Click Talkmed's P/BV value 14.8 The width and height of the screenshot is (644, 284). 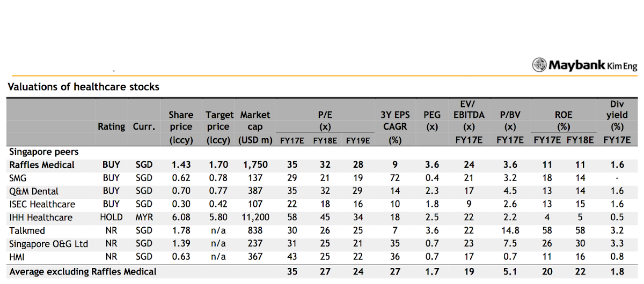pos(510,231)
